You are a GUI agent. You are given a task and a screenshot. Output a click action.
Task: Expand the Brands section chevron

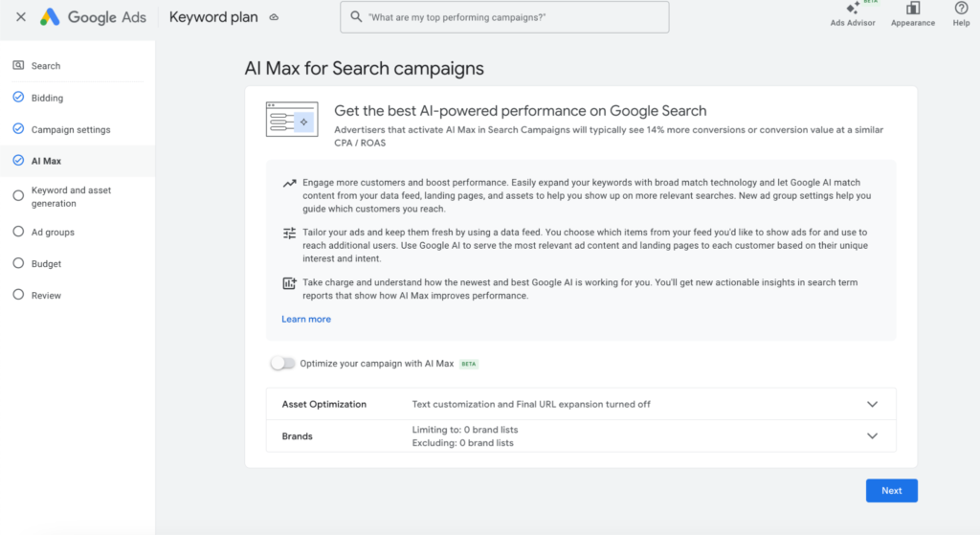(x=872, y=435)
